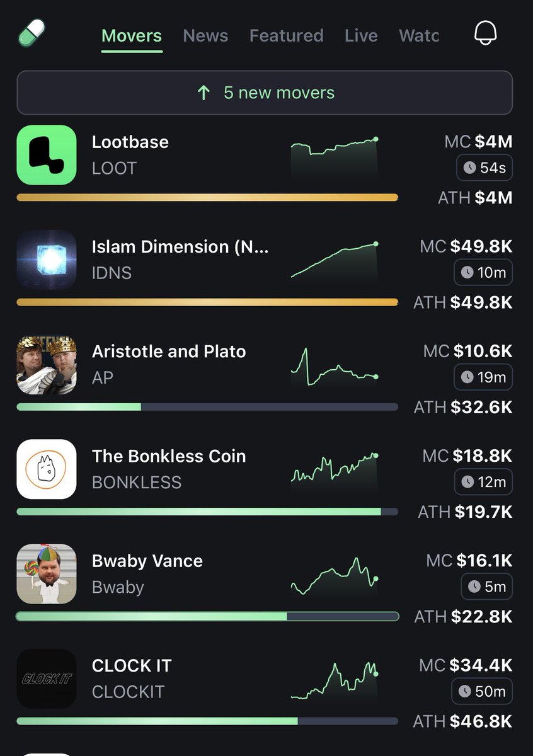Tap the Lootbase 54s age badge
Image resolution: width=533 pixels, height=756 pixels.
(484, 168)
